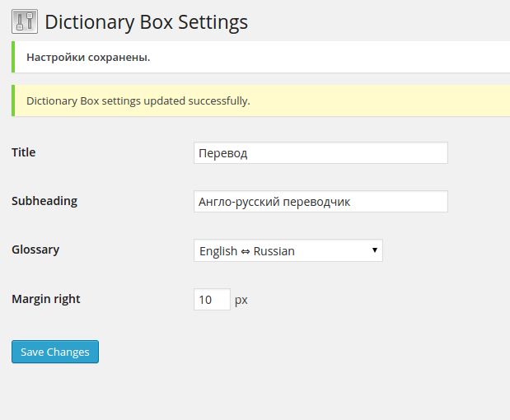
Task: Select the "English ⇔ Russian" combo box text
Action: (x=247, y=251)
